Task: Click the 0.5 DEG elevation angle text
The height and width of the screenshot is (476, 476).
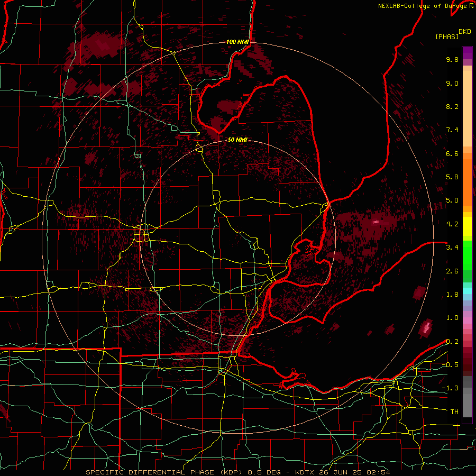Action: point(264,472)
